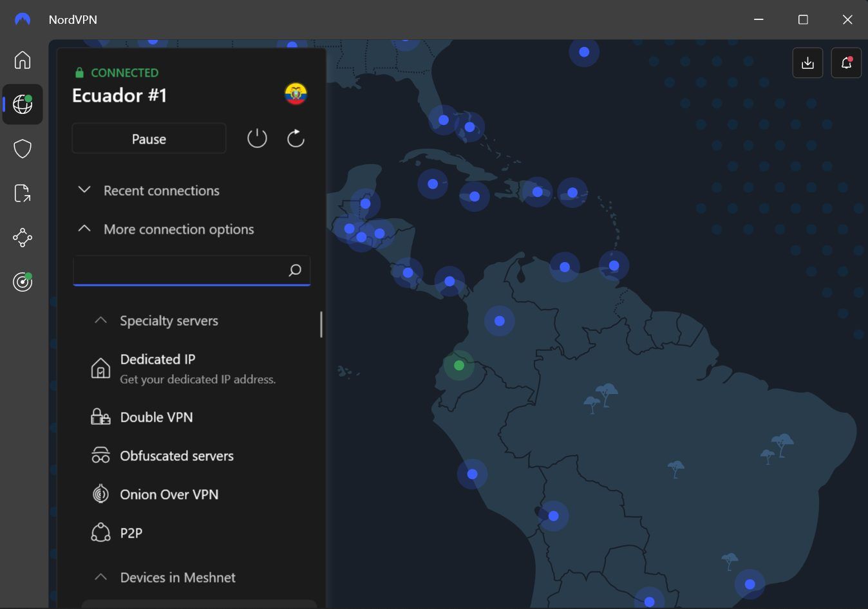This screenshot has width=868, height=609.
Task: Click the server list scrollbar
Action: 321,324
